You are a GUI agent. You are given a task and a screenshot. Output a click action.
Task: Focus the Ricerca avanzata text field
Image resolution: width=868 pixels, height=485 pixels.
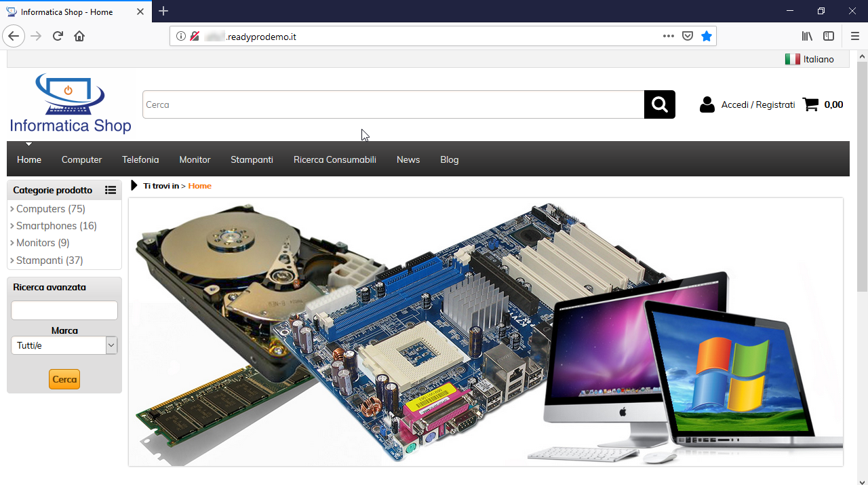point(64,310)
